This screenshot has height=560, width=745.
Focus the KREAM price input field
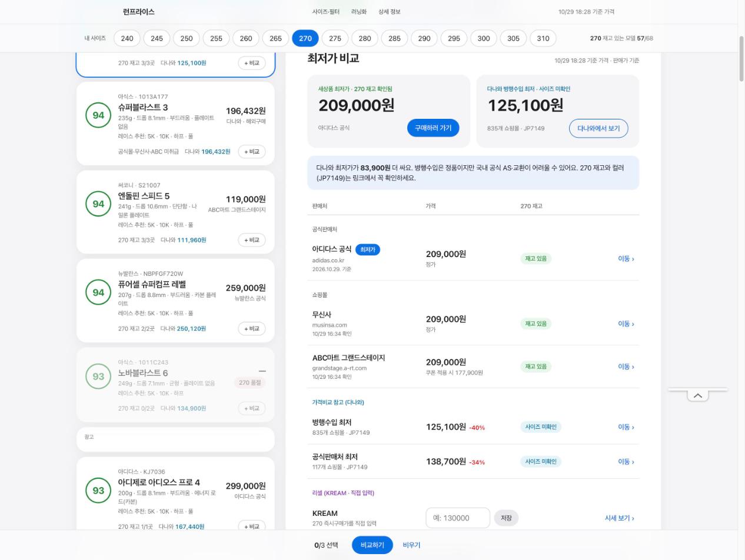[x=458, y=518]
